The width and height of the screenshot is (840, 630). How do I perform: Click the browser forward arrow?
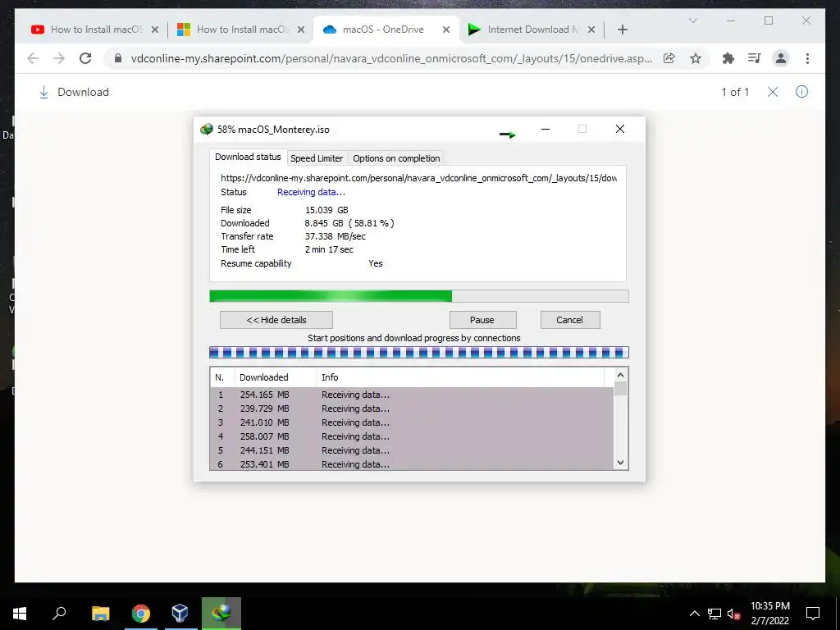pyautogui.click(x=59, y=58)
